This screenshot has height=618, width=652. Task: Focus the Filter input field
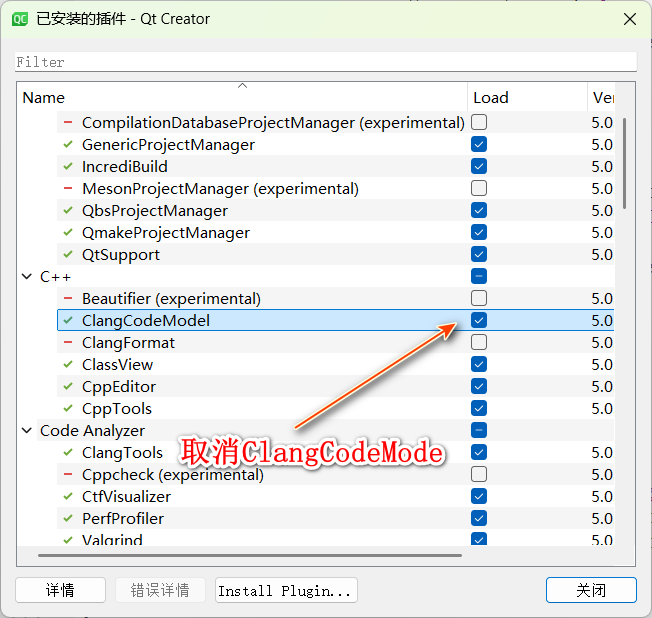(326, 62)
